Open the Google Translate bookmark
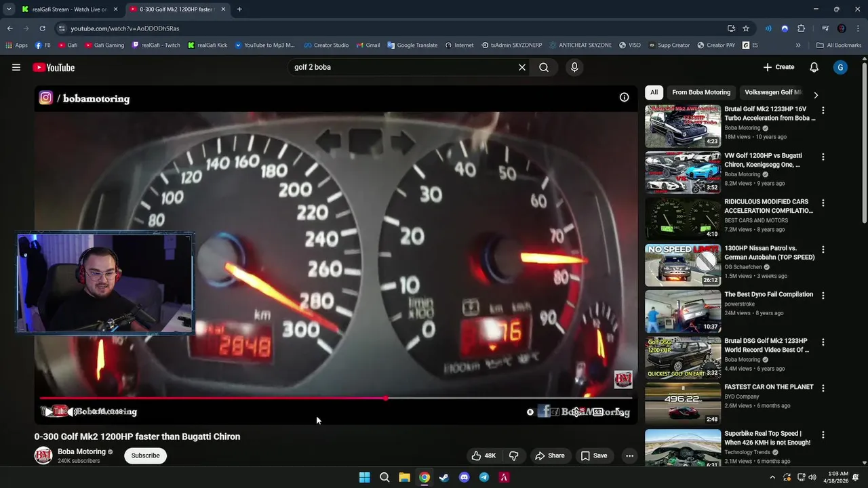 [412, 45]
